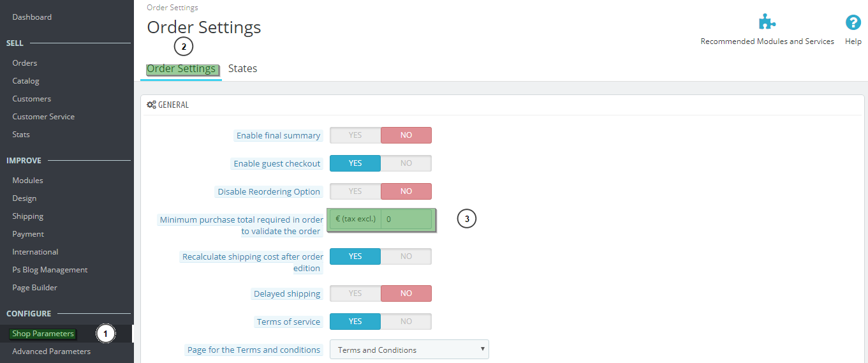Click the General section gears icon

[151, 105]
